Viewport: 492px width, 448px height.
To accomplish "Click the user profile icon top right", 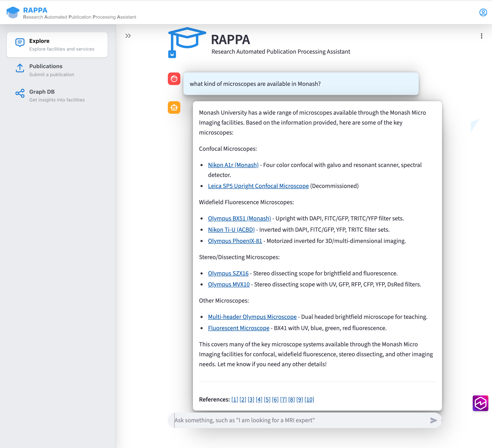I will pyautogui.click(x=483, y=13).
